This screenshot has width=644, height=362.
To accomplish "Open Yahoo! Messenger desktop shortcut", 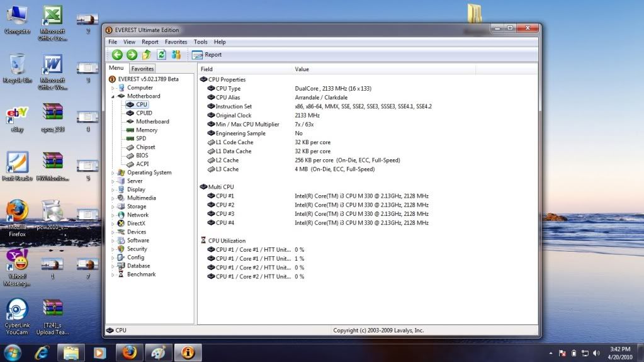I will coord(17,268).
